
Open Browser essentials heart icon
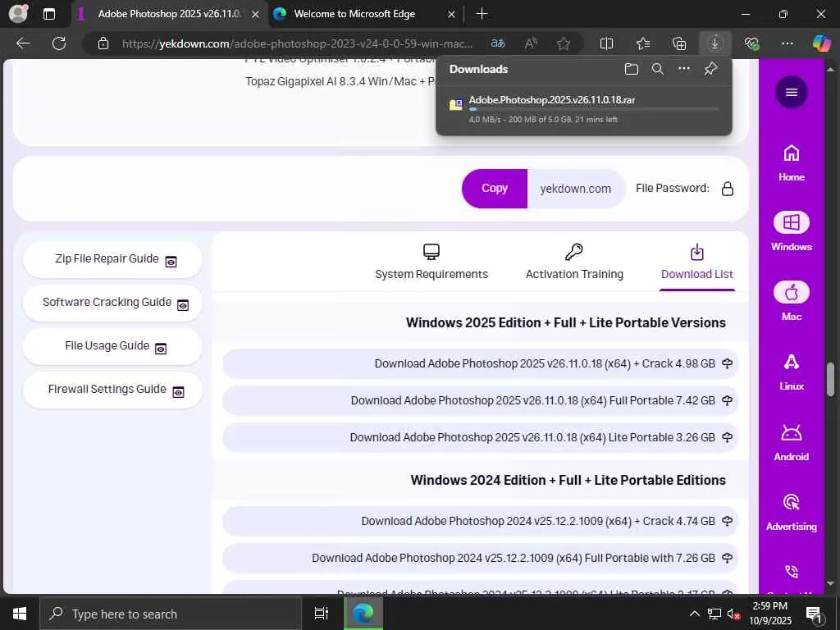(751, 43)
